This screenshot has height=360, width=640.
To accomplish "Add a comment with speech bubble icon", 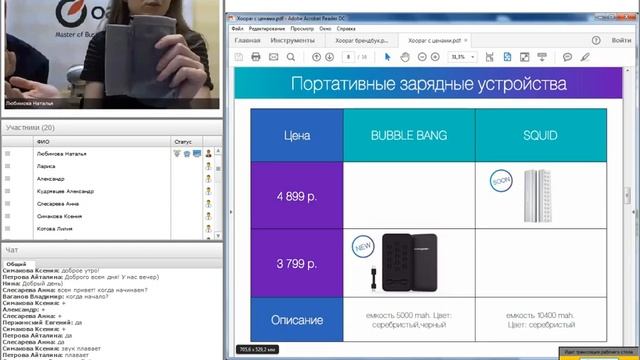I will tap(567, 57).
